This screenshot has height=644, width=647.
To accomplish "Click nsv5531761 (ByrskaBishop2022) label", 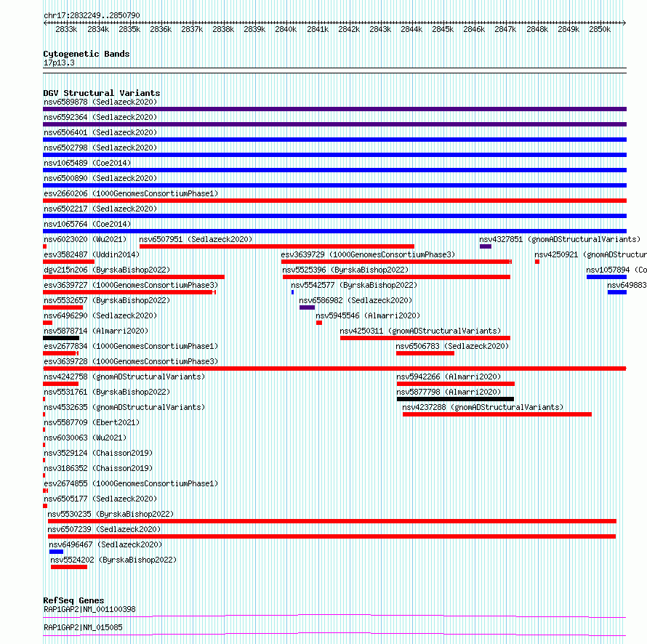I will click(x=107, y=392).
